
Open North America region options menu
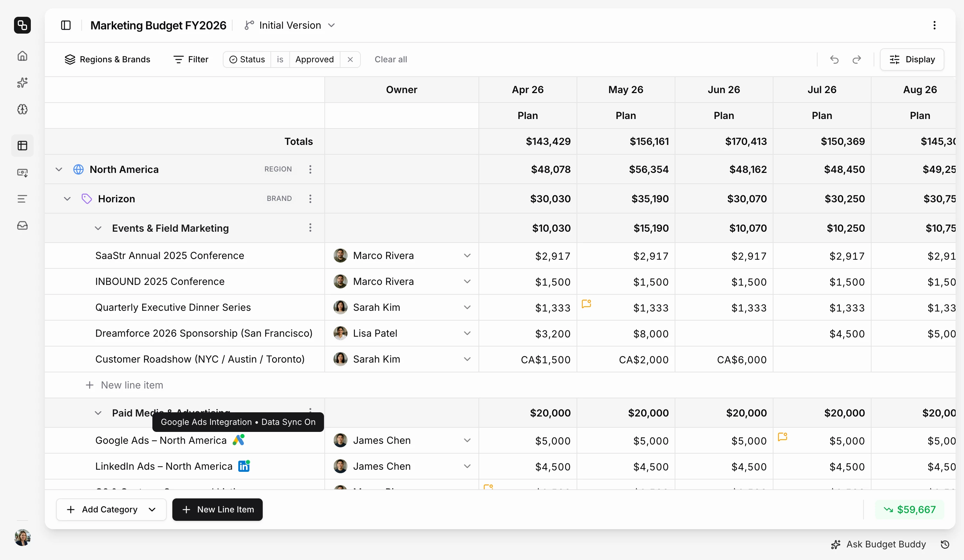click(310, 169)
